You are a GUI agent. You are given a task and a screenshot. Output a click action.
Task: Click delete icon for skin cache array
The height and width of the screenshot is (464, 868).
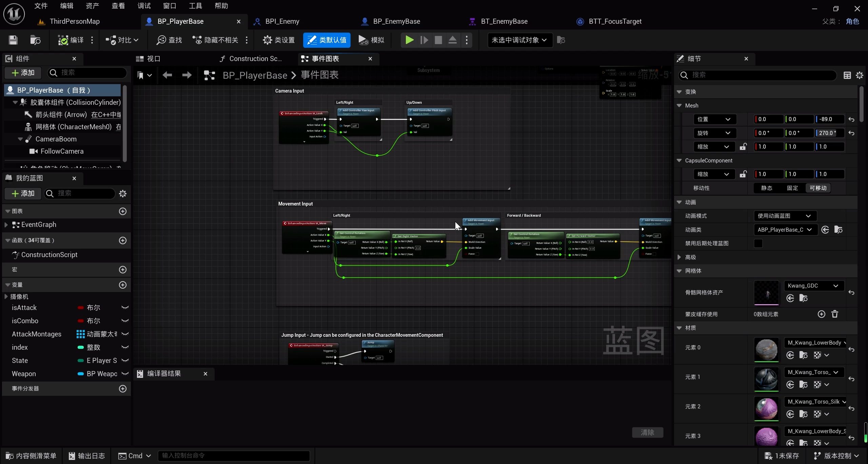pyautogui.click(x=835, y=314)
